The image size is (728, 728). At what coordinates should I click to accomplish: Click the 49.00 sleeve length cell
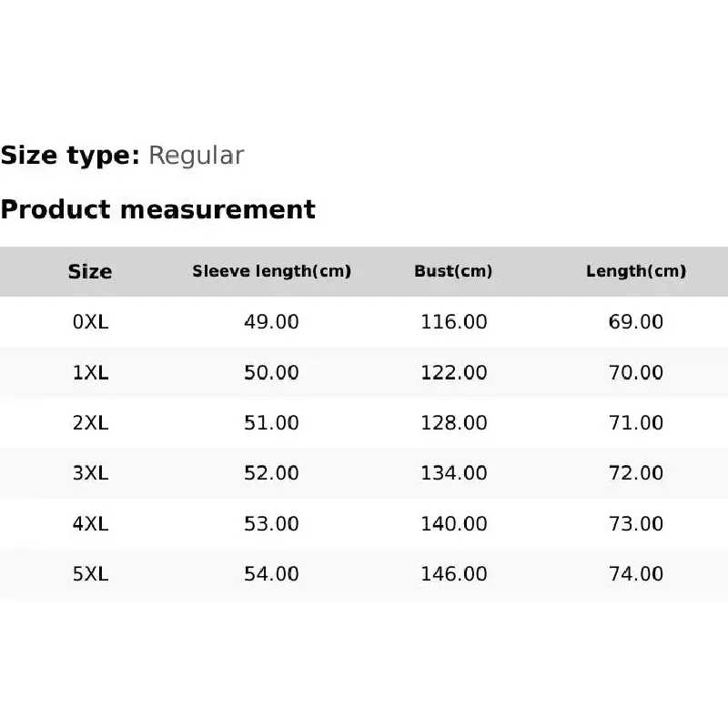coord(271,322)
